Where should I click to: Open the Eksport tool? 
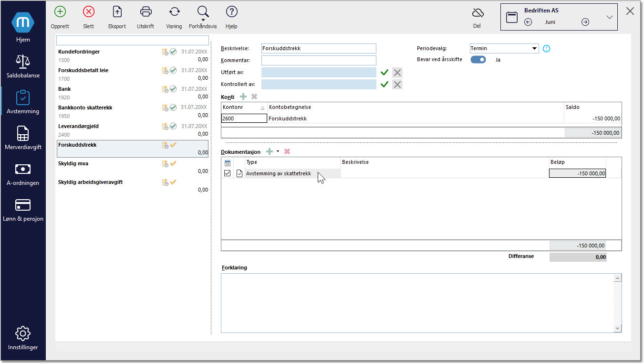[x=117, y=12]
